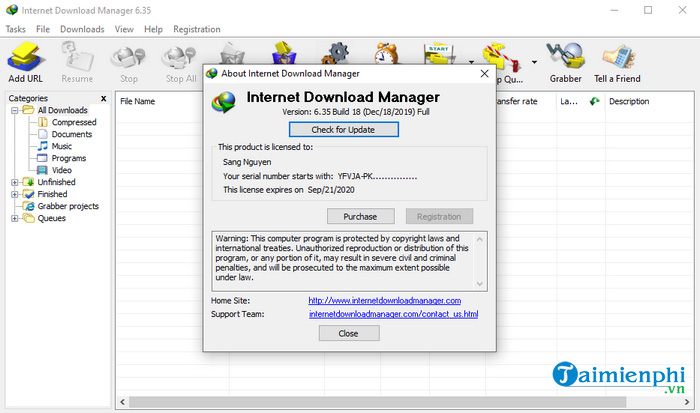
Task: Open the Tasks menu
Action: coord(16,29)
